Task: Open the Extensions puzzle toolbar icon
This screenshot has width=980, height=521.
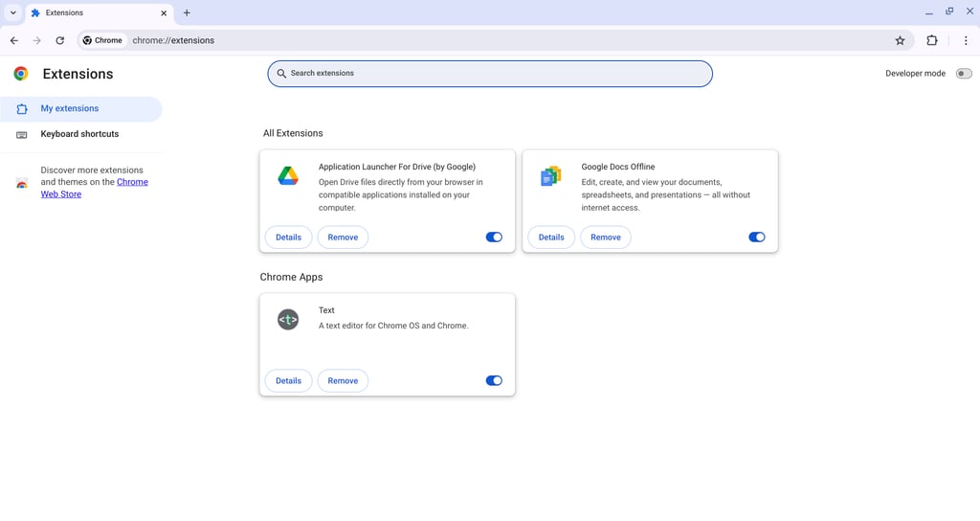Action: 932,40
